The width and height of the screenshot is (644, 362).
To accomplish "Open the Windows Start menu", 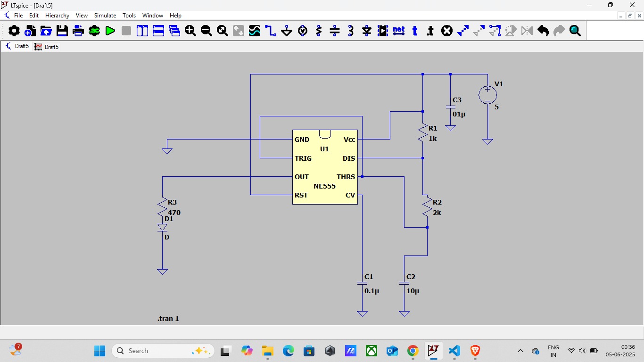I will (x=100, y=351).
